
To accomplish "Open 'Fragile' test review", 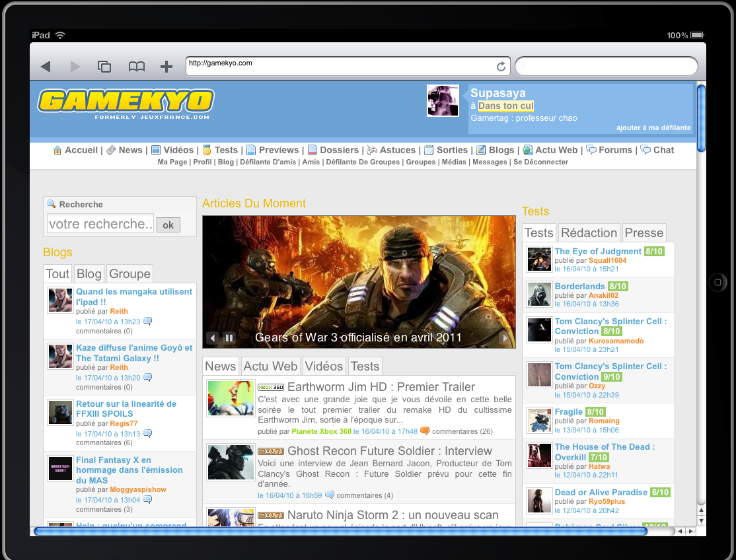I will pos(568,412).
